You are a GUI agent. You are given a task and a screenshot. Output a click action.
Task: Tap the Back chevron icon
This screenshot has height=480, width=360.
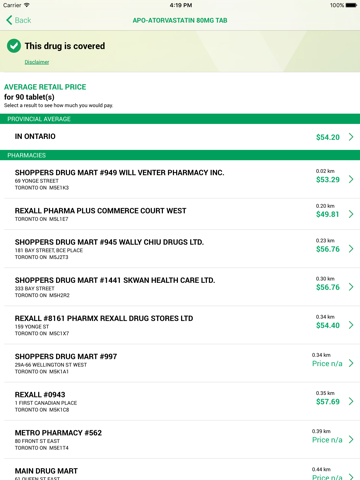(x=9, y=20)
